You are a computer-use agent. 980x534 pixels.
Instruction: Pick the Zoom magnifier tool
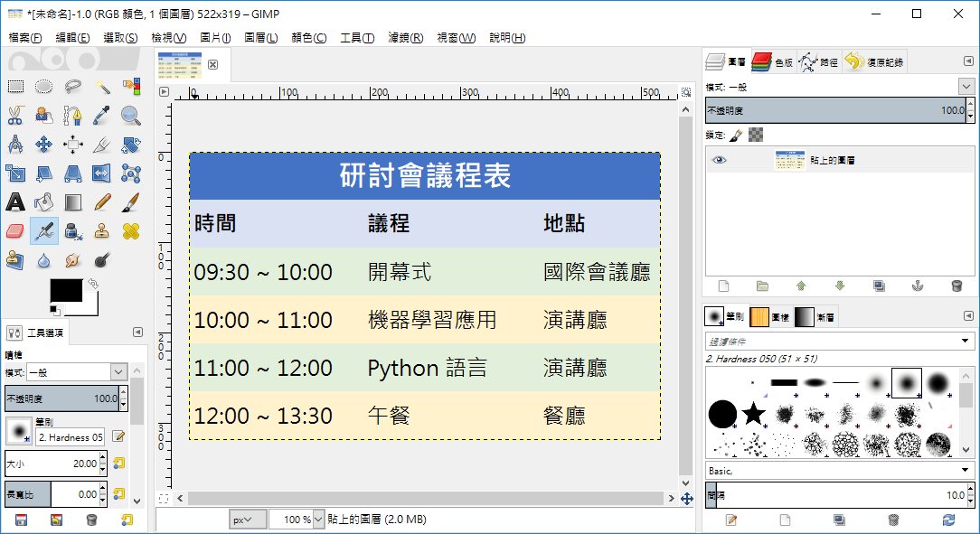point(131,115)
